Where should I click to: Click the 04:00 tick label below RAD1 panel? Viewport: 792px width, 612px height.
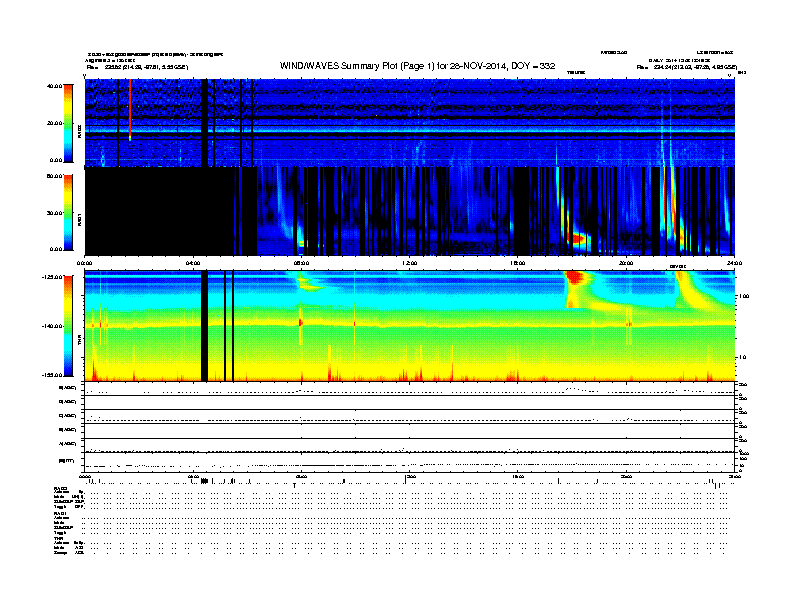click(x=193, y=263)
